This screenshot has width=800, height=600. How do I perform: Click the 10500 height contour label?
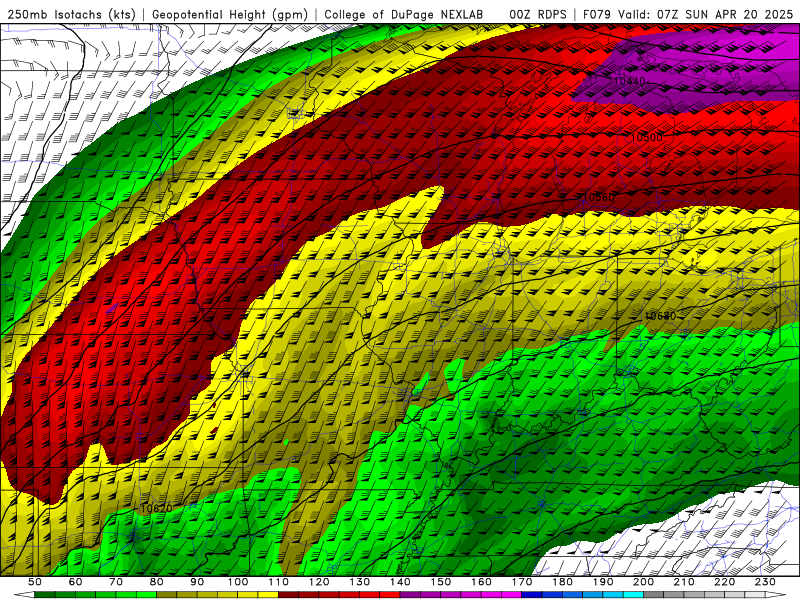[x=646, y=137]
